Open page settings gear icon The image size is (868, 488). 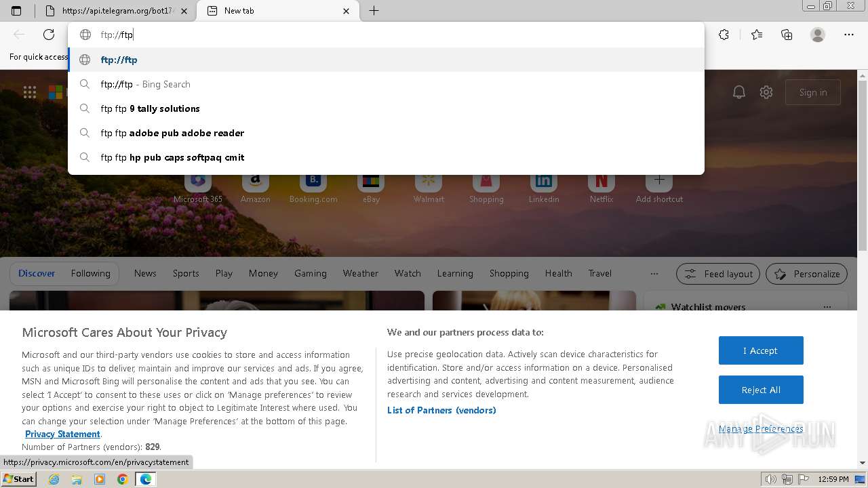coord(766,92)
